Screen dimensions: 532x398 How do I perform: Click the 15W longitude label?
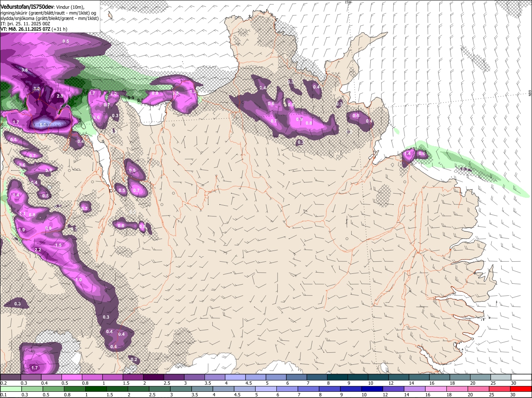coord(348,2)
